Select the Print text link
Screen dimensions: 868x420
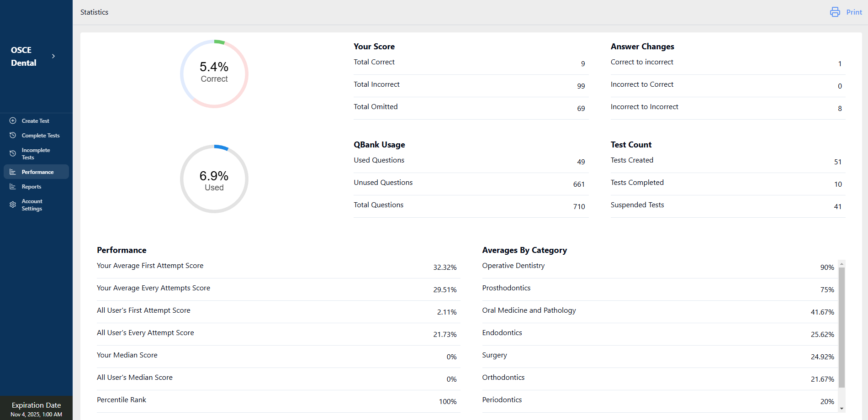tap(854, 12)
